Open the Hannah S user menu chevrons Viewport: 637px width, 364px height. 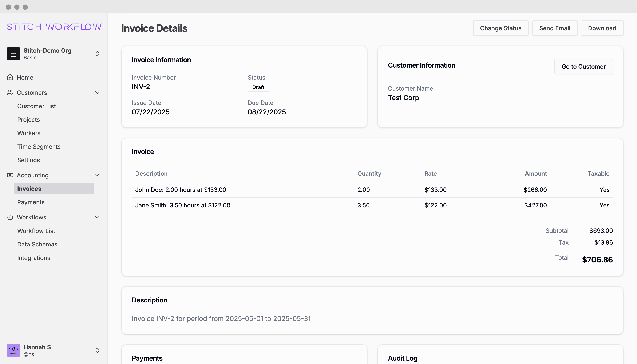click(x=97, y=350)
